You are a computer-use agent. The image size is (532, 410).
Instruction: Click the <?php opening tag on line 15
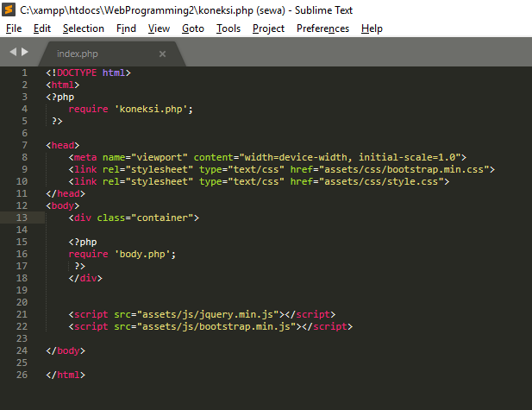83,242
